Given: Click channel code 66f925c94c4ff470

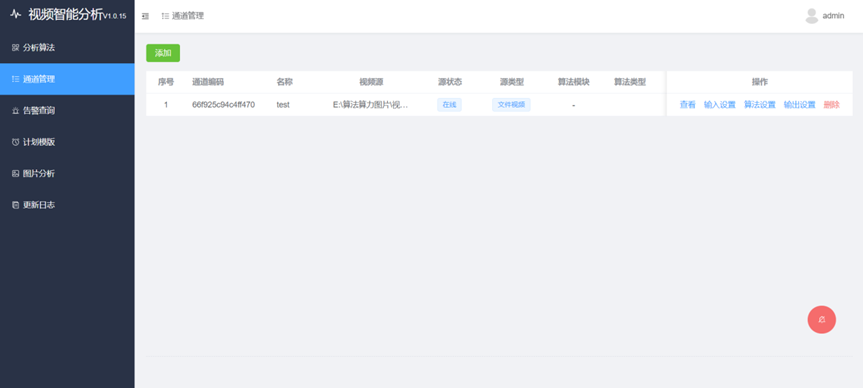Looking at the screenshot, I should (x=223, y=105).
